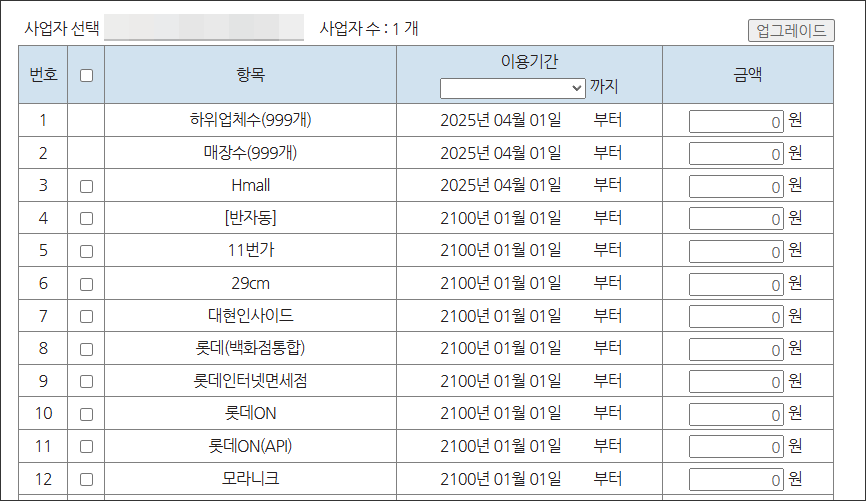Click the 이용기간 column header label
866x501 pixels.
(529, 61)
